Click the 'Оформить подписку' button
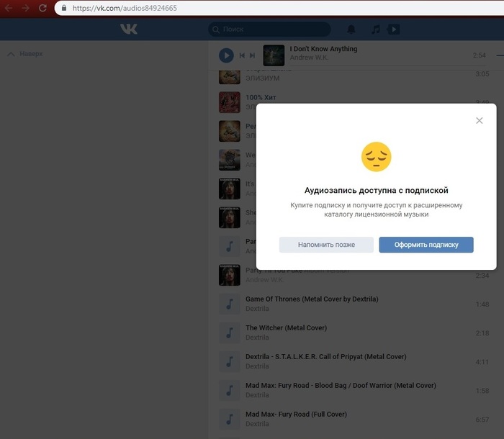This screenshot has width=504, height=439. pos(426,245)
